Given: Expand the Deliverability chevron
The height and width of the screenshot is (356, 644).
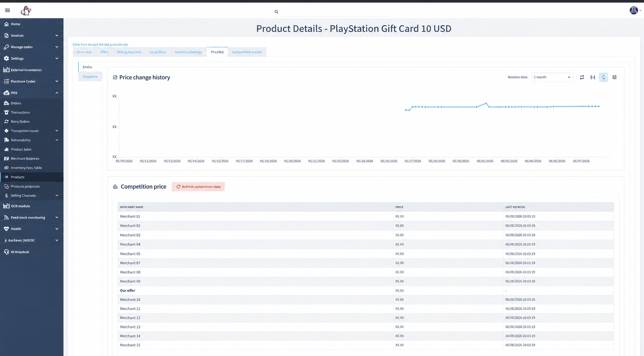Looking at the screenshot, I should point(57,140).
